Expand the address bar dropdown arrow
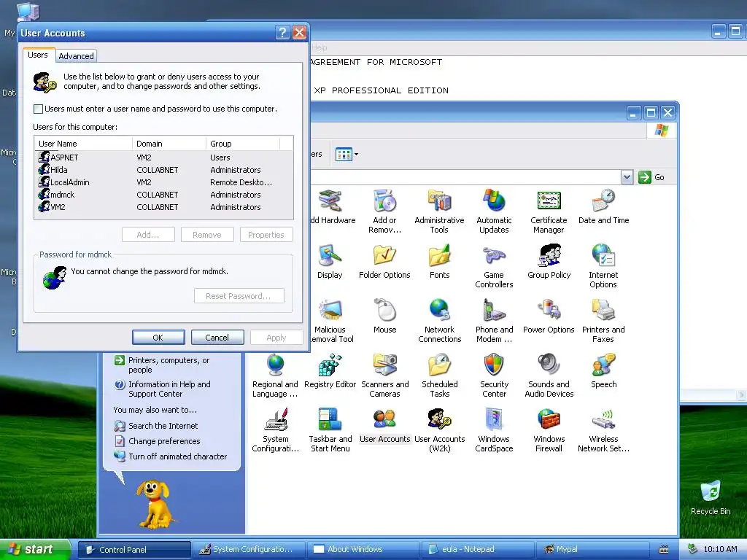The width and height of the screenshot is (747, 560). (x=627, y=177)
